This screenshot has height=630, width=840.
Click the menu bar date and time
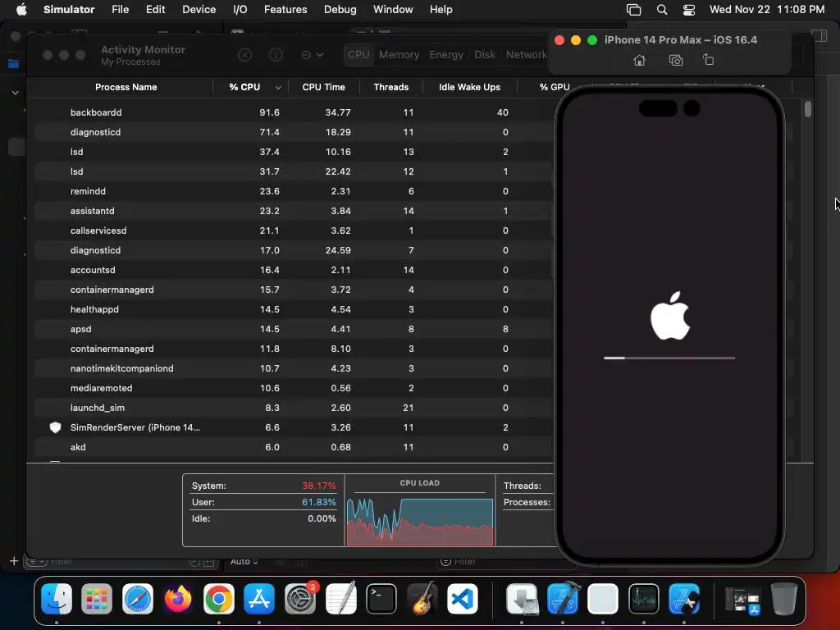click(x=767, y=10)
